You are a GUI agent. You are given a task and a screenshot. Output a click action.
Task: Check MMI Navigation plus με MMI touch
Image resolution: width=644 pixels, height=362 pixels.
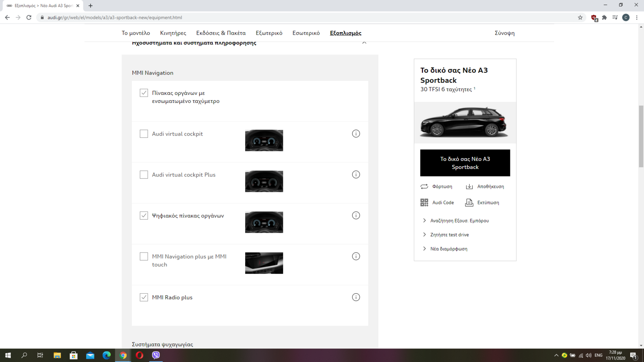[x=144, y=256]
